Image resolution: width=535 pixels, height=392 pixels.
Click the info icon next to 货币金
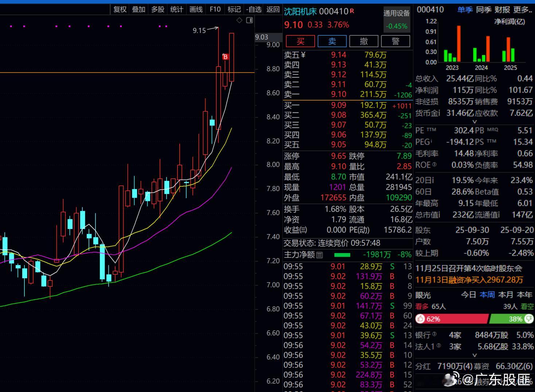coord(439,113)
